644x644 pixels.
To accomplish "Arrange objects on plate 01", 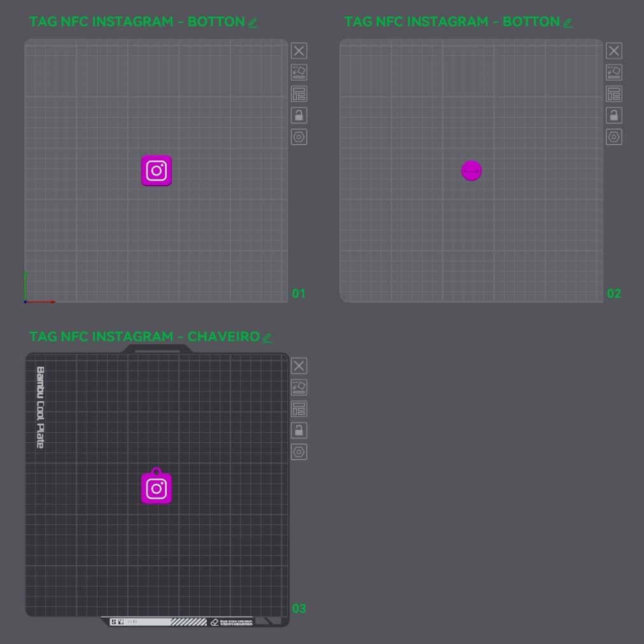I will coord(299,94).
